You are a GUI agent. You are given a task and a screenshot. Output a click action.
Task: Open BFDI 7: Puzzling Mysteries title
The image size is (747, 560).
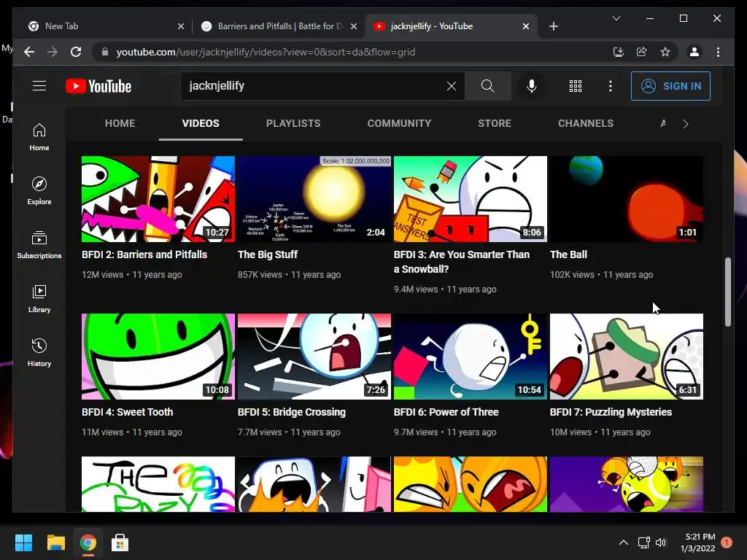coord(611,412)
